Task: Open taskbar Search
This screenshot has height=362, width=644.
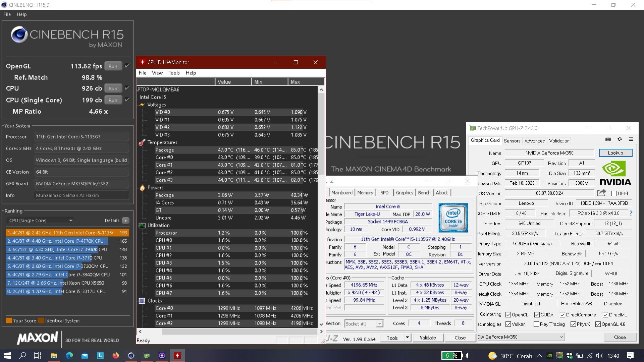Action: point(22,356)
